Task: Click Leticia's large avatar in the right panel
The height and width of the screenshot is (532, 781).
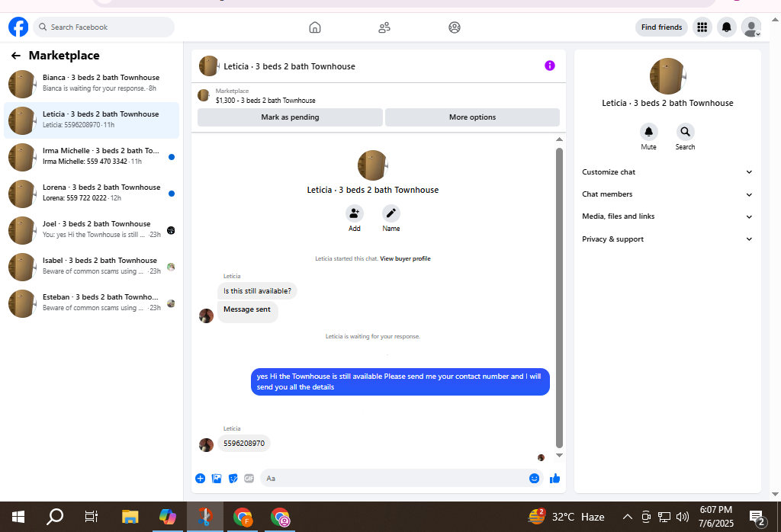Action: point(667,76)
